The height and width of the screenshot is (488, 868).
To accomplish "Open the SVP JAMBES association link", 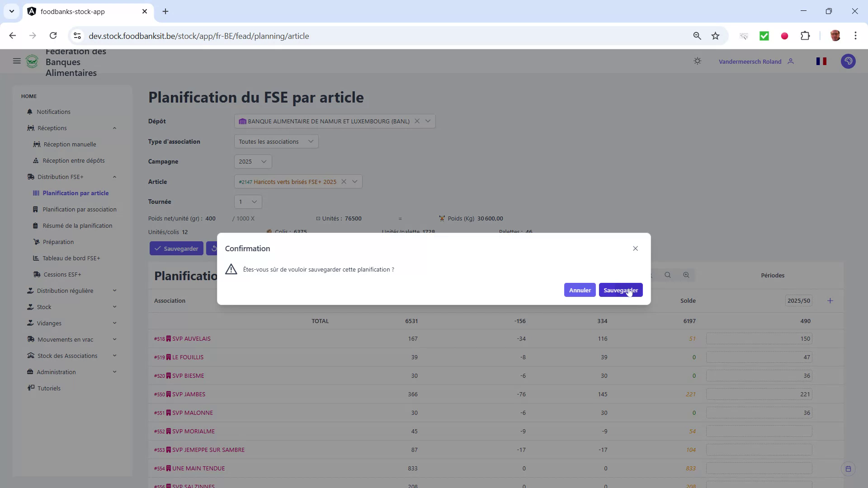I will [x=189, y=394].
